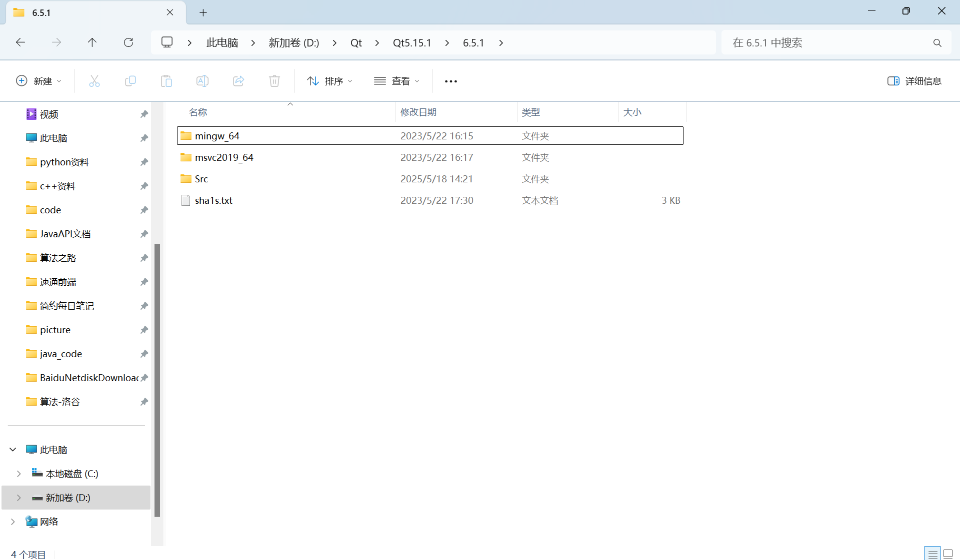
Task: Navigate to Qt5.15.1 via breadcrumb
Action: tap(412, 42)
